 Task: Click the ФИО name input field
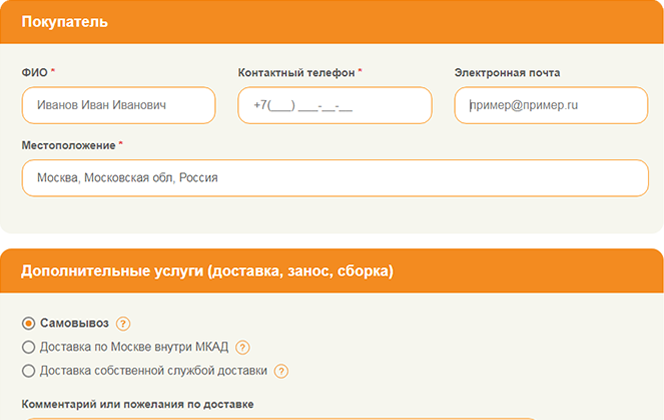118,105
